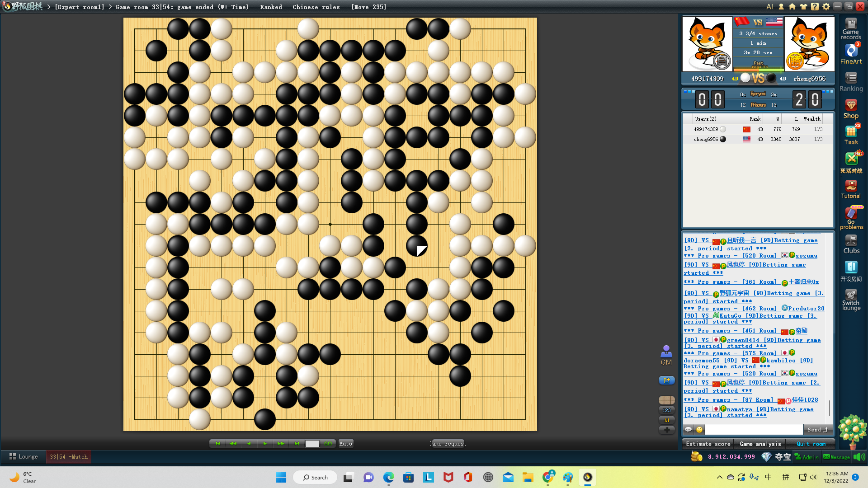The height and width of the screenshot is (488, 868).
Task: Switch to the 33|54 -Match tab
Action: pos(69,457)
